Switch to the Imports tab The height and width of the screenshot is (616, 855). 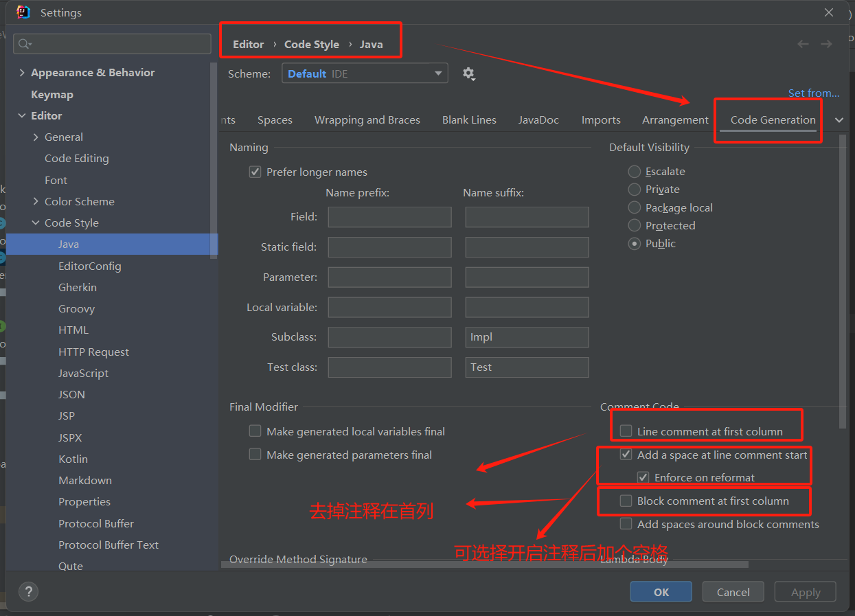[601, 120]
